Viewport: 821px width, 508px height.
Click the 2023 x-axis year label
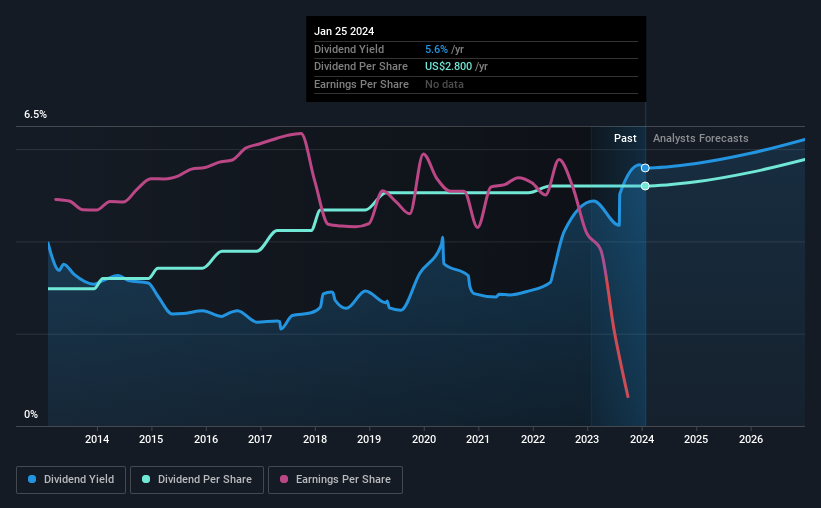tap(587, 439)
